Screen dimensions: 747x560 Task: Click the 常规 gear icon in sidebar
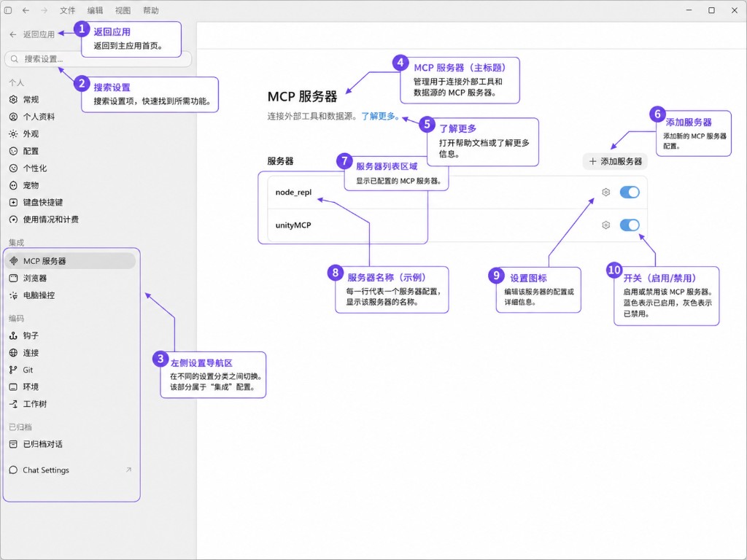[13, 99]
